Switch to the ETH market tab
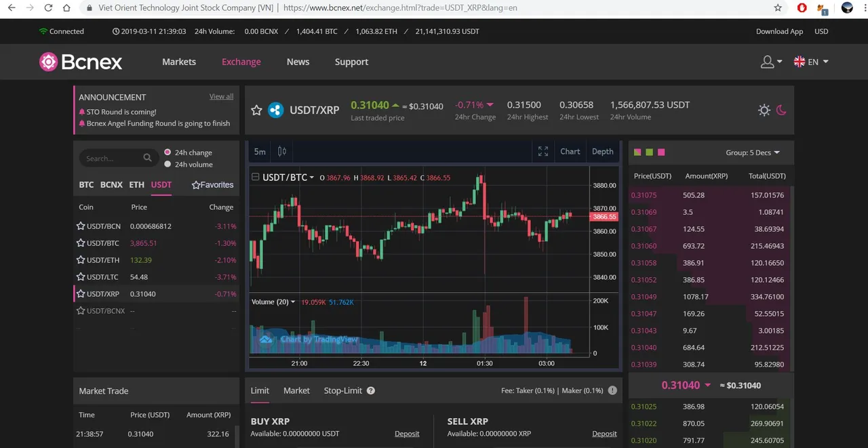Image resolution: width=868 pixels, height=448 pixels. pyautogui.click(x=136, y=185)
